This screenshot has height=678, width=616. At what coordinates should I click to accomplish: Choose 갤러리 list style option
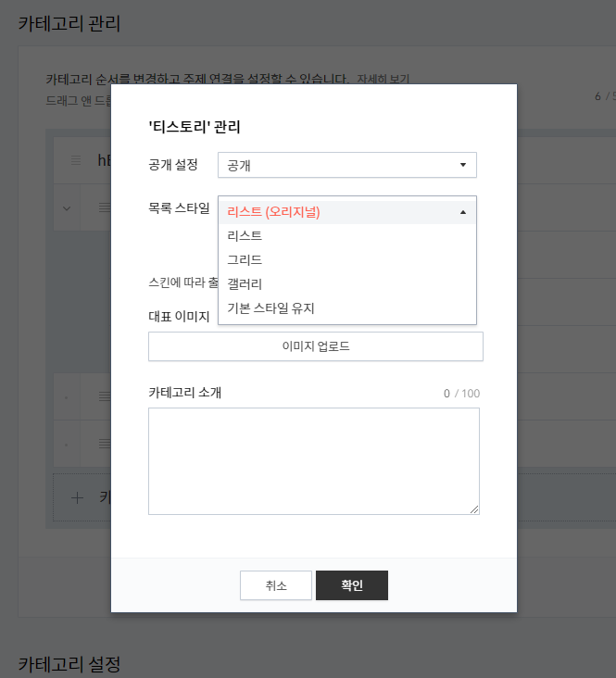pyautogui.click(x=347, y=284)
